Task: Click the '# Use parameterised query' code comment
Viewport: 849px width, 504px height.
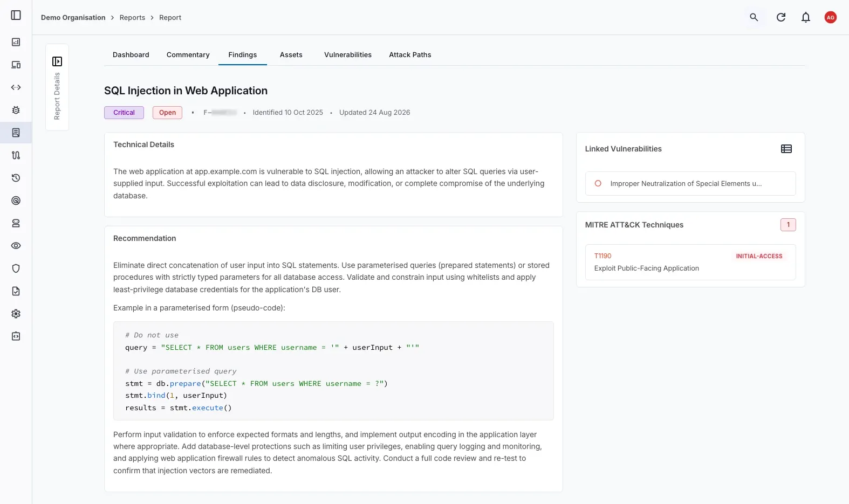Action: pyautogui.click(x=181, y=371)
